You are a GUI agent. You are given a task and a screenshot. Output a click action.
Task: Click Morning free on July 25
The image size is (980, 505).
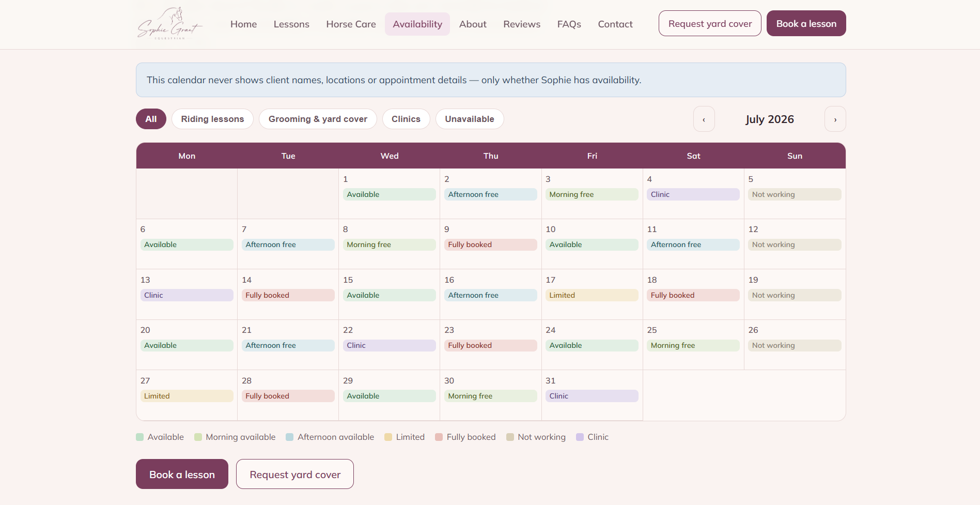(693, 345)
